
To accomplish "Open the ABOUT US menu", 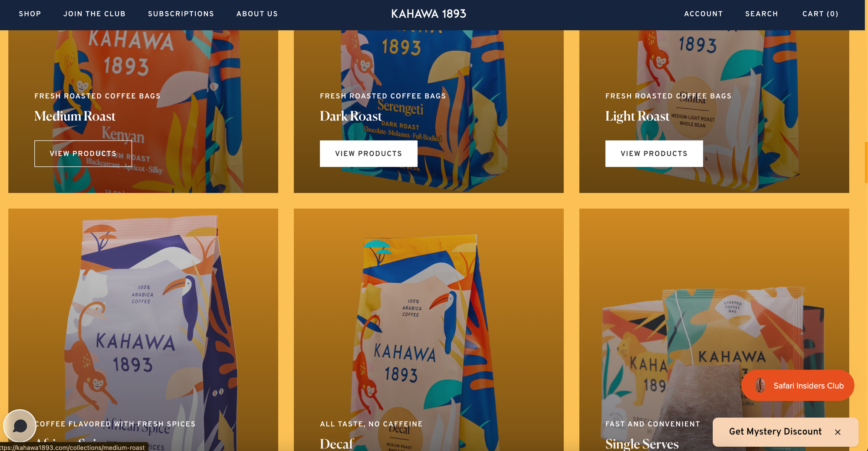I will tap(257, 14).
